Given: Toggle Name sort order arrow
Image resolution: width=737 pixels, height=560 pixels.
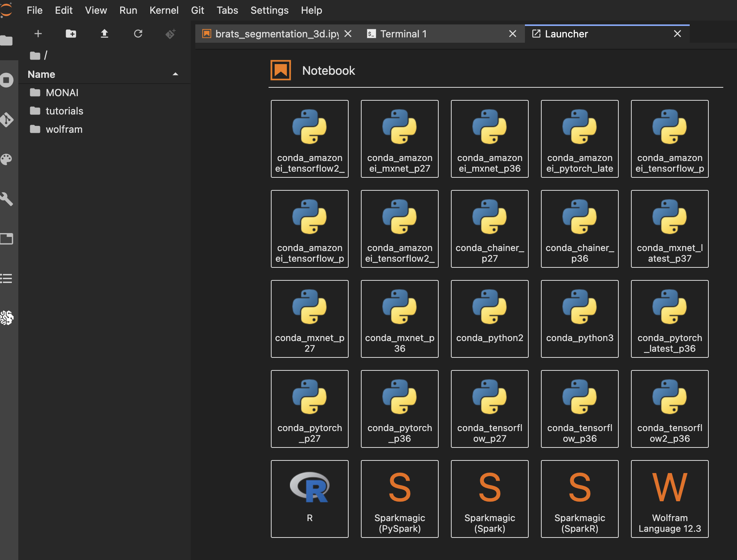Looking at the screenshot, I should pyautogui.click(x=175, y=74).
